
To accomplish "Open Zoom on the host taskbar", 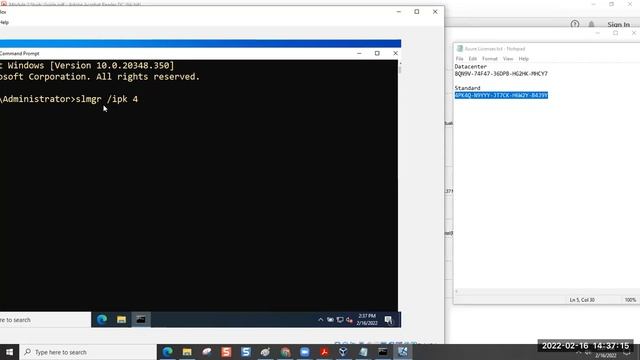I will [x=304, y=352].
